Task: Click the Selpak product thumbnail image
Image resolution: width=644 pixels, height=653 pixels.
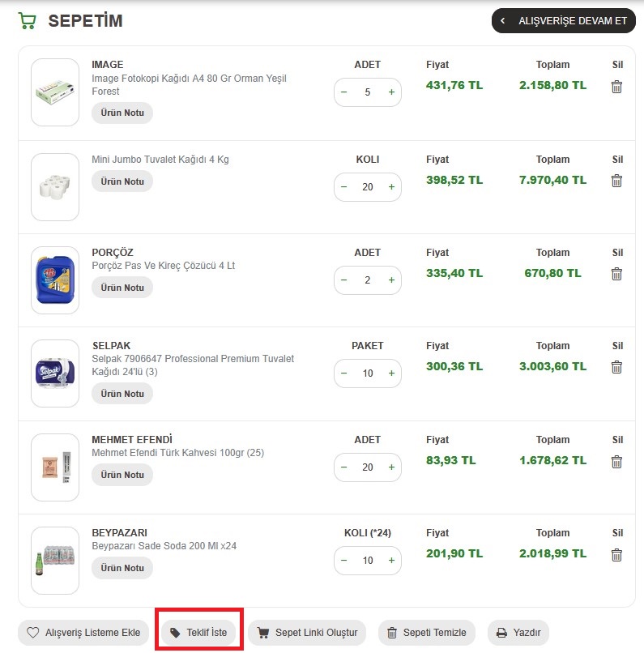Action: click(x=55, y=373)
